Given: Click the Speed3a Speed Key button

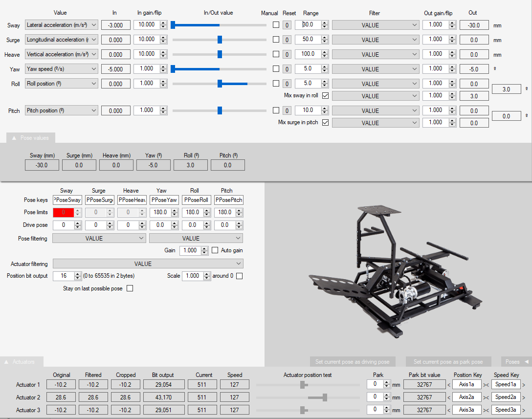Looking at the screenshot, I should pos(506,410).
